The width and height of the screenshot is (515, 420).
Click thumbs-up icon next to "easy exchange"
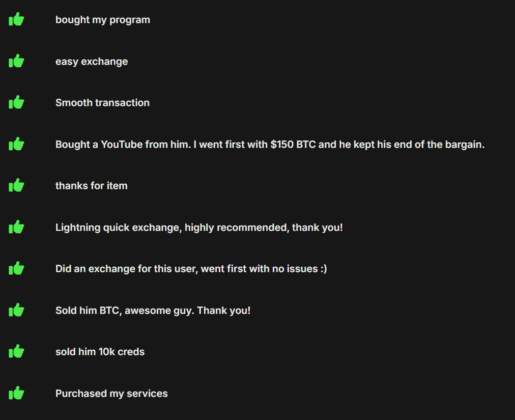pyautogui.click(x=17, y=61)
